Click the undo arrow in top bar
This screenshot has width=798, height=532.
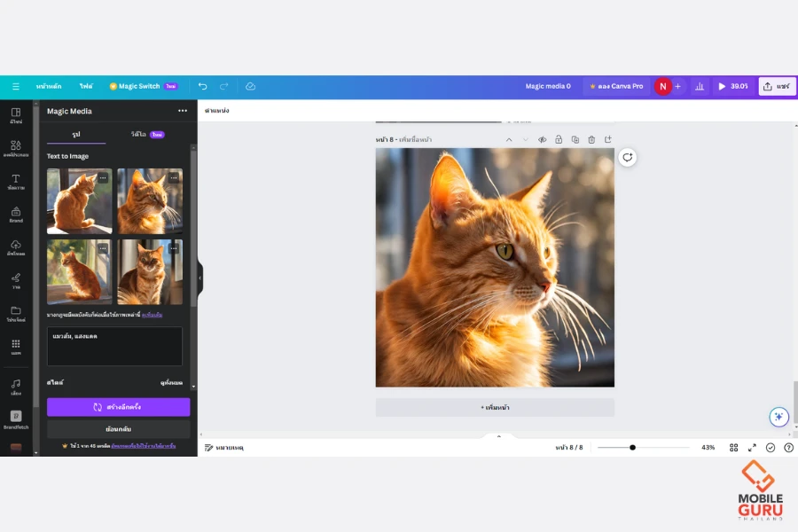pos(202,86)
